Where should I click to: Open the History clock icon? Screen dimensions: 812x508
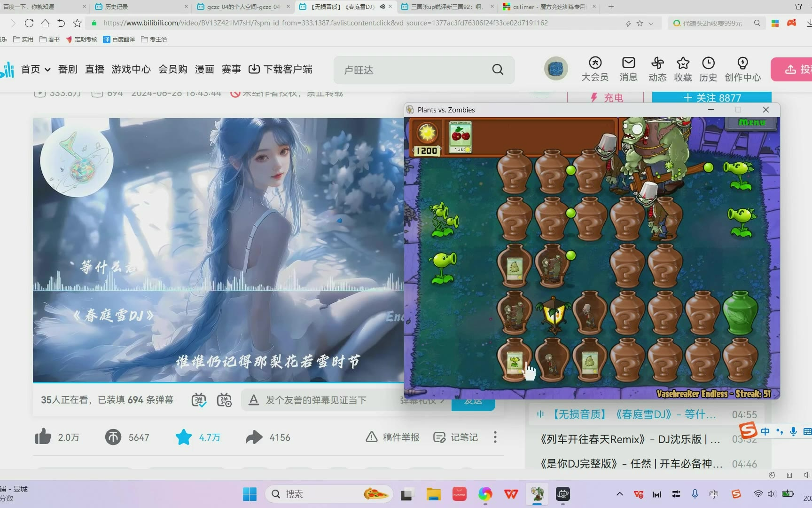(708, 63)
